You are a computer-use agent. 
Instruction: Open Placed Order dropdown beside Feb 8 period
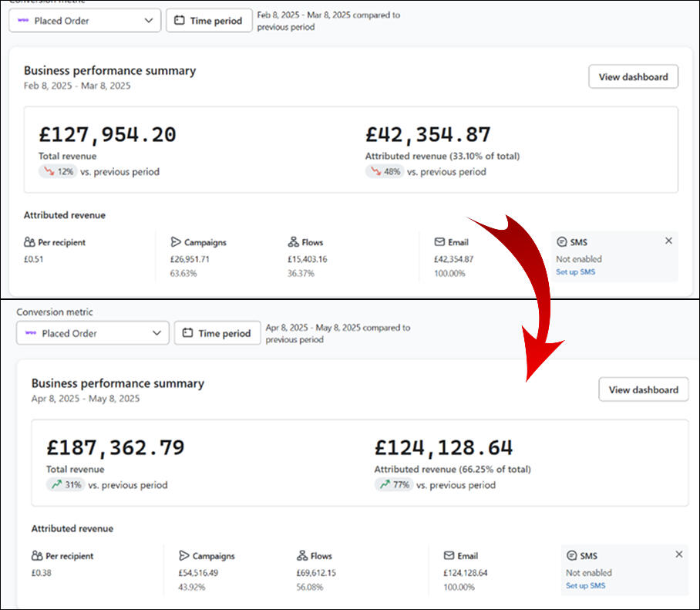pos(85,21)
